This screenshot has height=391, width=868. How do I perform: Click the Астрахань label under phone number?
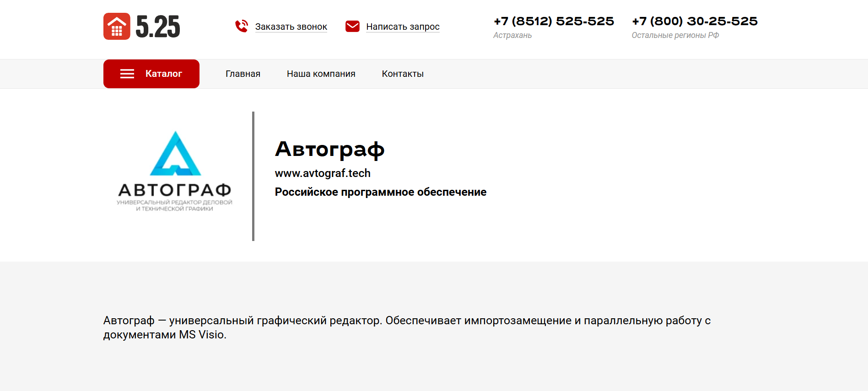(512, 35)
